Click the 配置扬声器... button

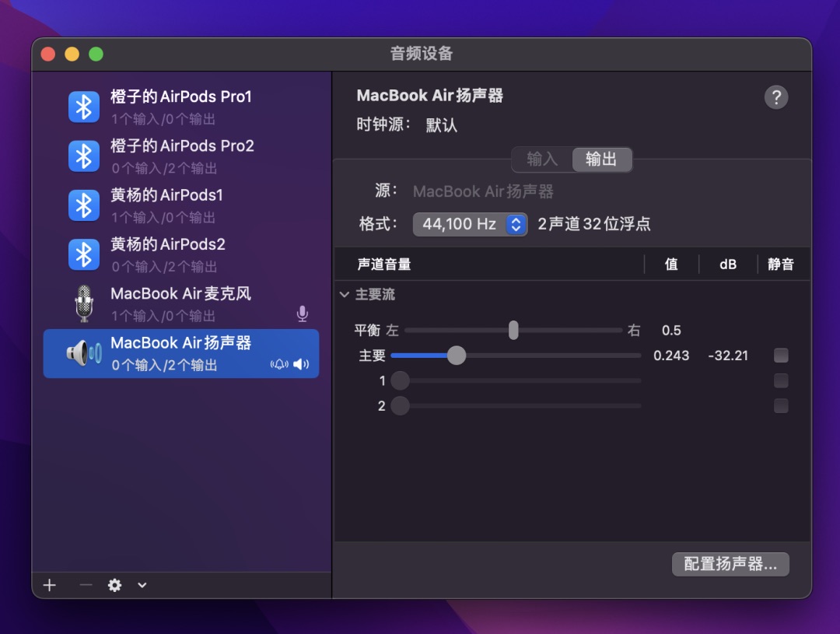pos(730,564)
